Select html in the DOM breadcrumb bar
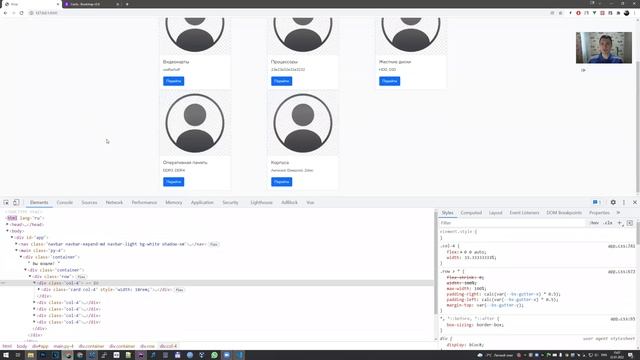 point(7,346)
